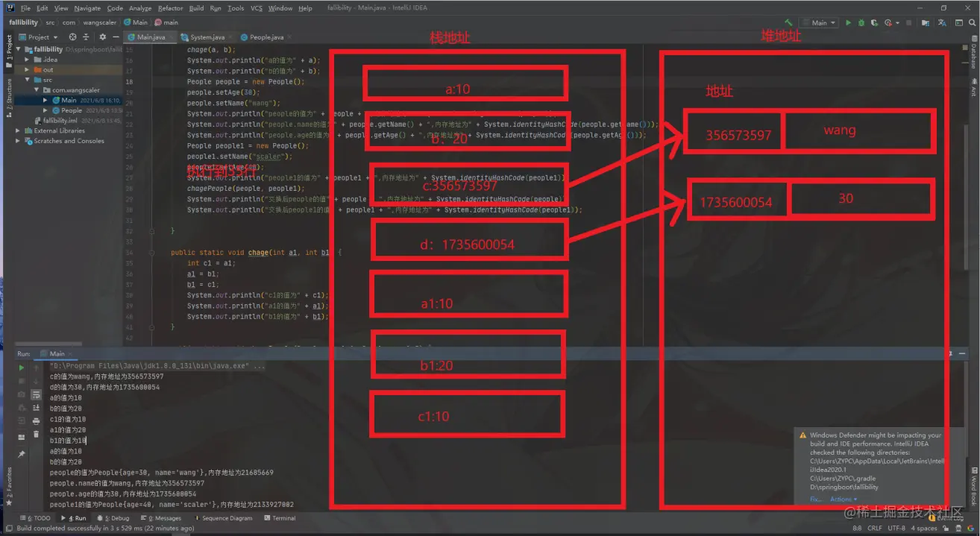
Task: Close the Main tab in Run panel
Action: [x=71, y=354]
